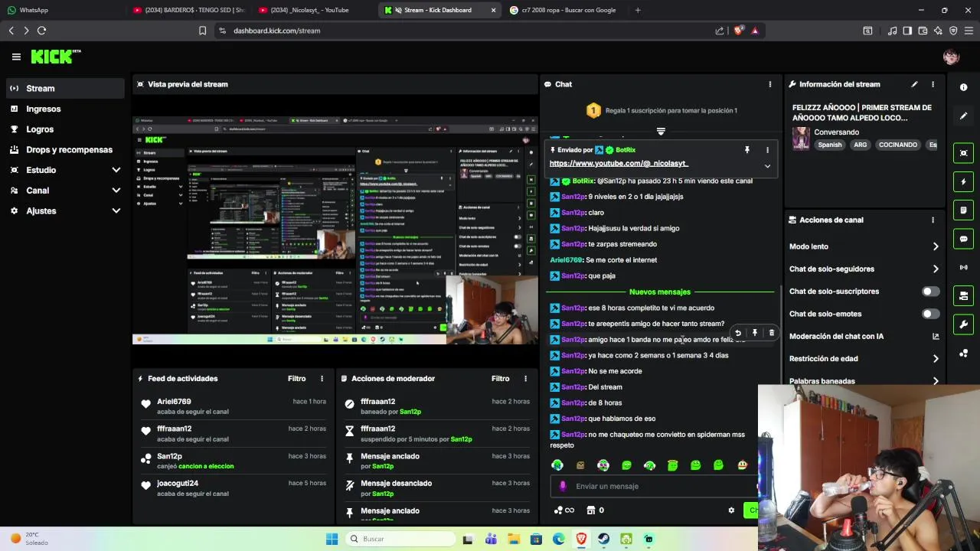
Task: Pick the first green emote in the emote row
Action: point(557,465)
